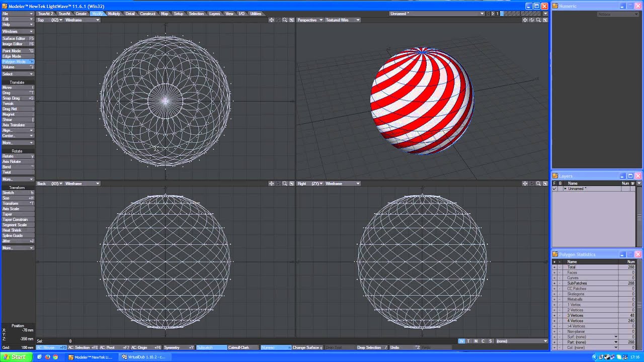Select the Move tool
The height and width of the screenshot is (362, 644).
pyautogui.click(x=18, y=87)
